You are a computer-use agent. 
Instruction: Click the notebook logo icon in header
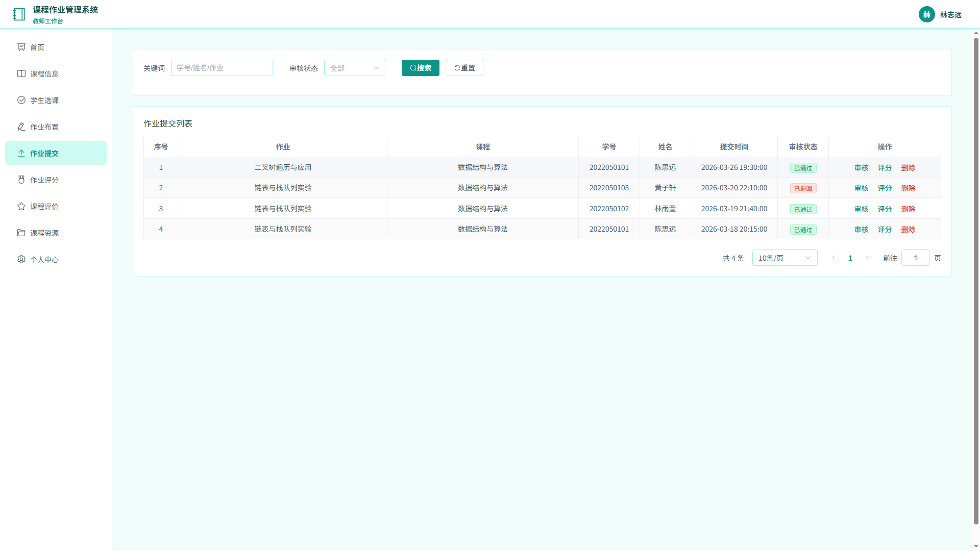[19, 14]
